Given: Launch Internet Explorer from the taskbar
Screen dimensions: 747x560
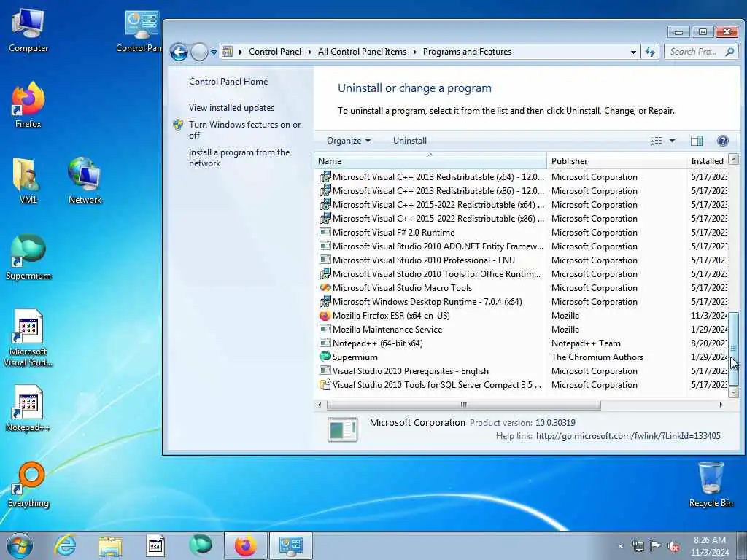Looking at the screenshot, I should 65,545.
